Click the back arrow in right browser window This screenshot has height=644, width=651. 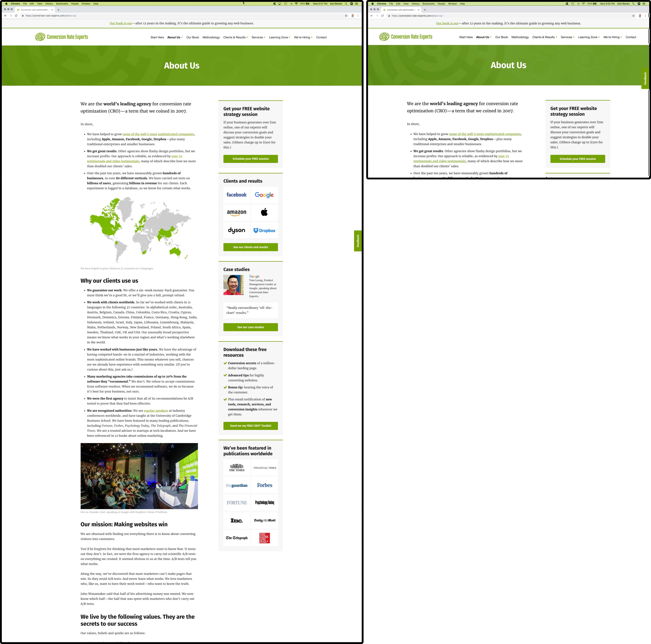coord(372,16)
